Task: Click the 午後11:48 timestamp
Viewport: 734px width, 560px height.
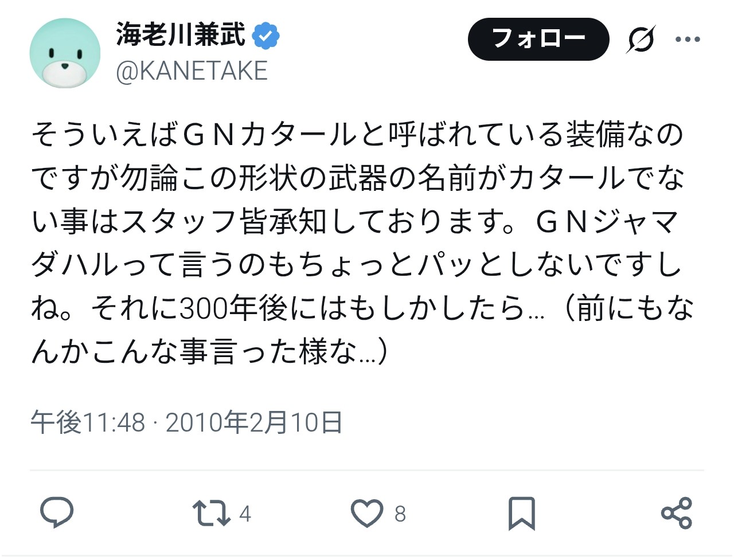Action: click(88, 423)
